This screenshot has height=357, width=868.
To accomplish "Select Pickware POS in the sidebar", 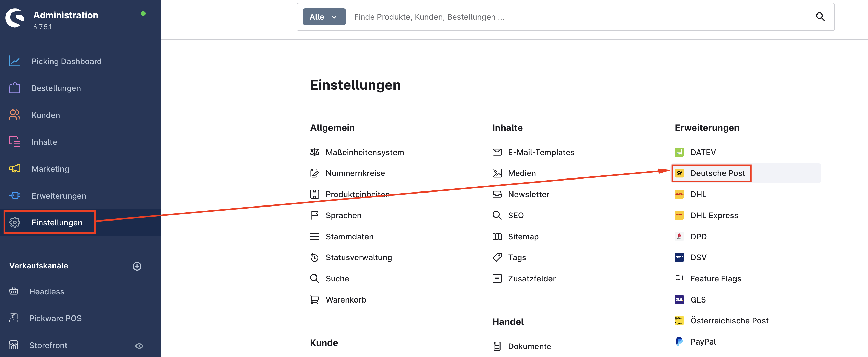I will click(55, 318).
